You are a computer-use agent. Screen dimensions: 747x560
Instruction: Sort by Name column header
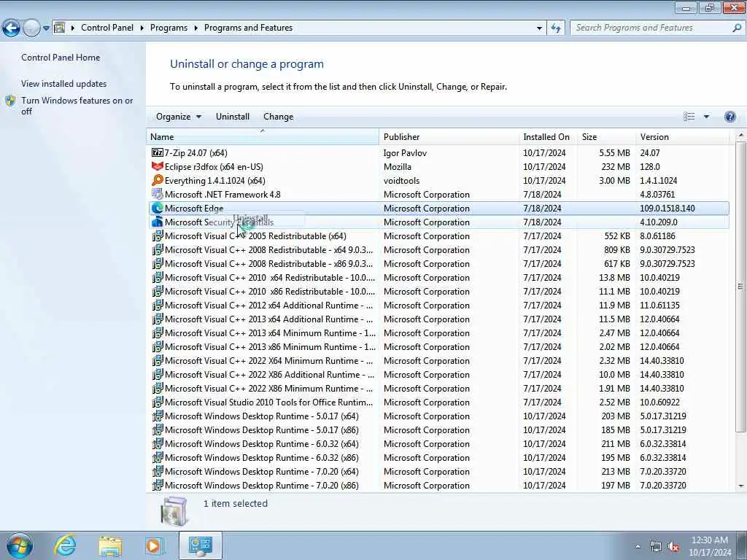tap(263, 136)
